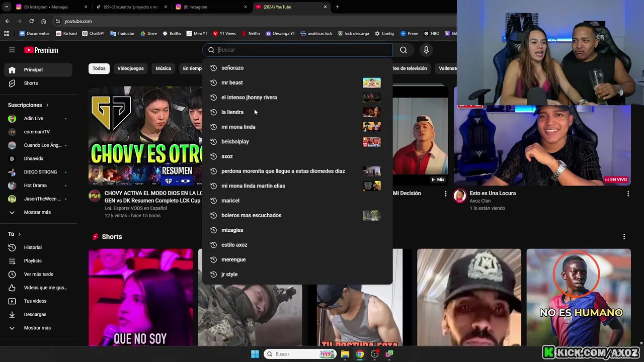
Task: Start voice search with microphone icon
Action: click(426, 50)
